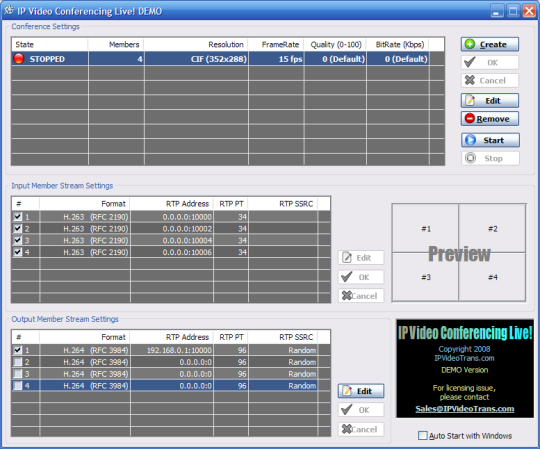
Task: Edit the selected conference
Action: click(490, 101)
